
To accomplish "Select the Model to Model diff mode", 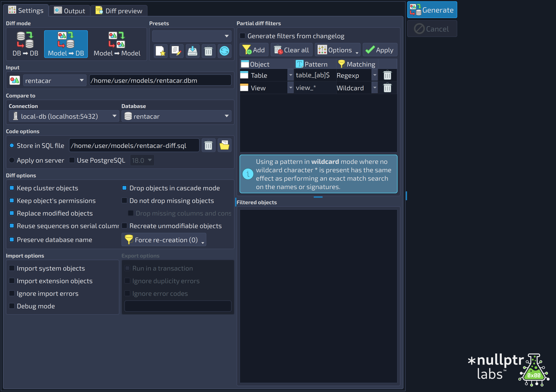I will (117, 44).
